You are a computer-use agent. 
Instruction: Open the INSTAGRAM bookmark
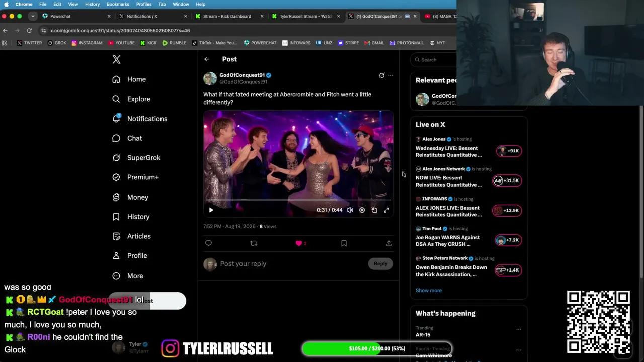pyautogui.click(x=87, y=43)
